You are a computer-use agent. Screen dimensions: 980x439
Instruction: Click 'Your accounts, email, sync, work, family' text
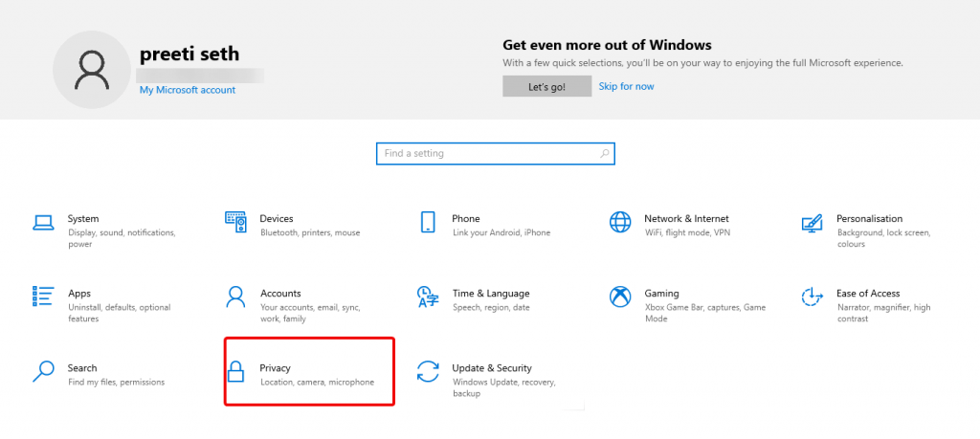[310, 313]
